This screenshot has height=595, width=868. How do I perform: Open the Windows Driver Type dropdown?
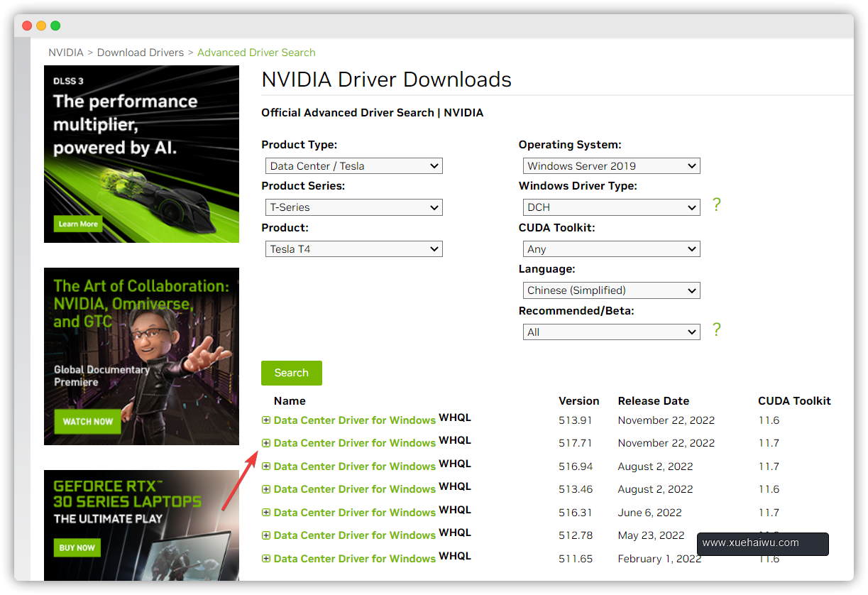click(x=611, y=207)
